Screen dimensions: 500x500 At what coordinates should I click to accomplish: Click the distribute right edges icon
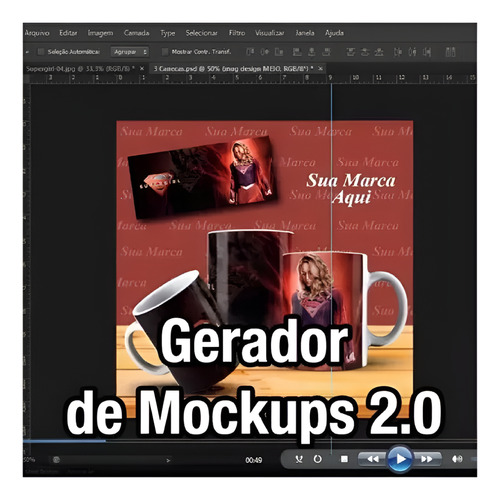(x=427, y=52)
